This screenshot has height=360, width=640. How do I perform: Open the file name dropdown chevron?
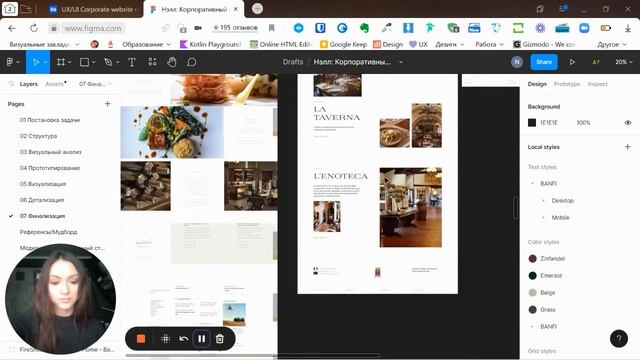pyautogui.click(x=401, y=62)
